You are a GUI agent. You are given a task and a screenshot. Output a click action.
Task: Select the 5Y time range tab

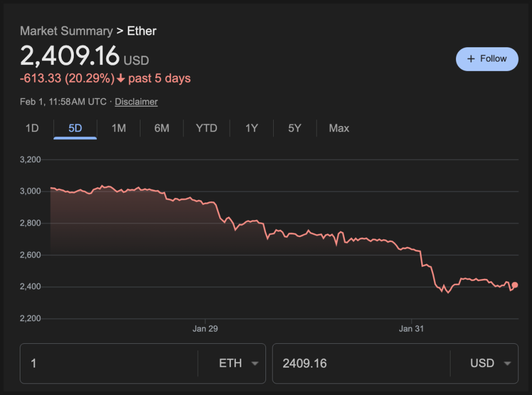coord(295,128)
